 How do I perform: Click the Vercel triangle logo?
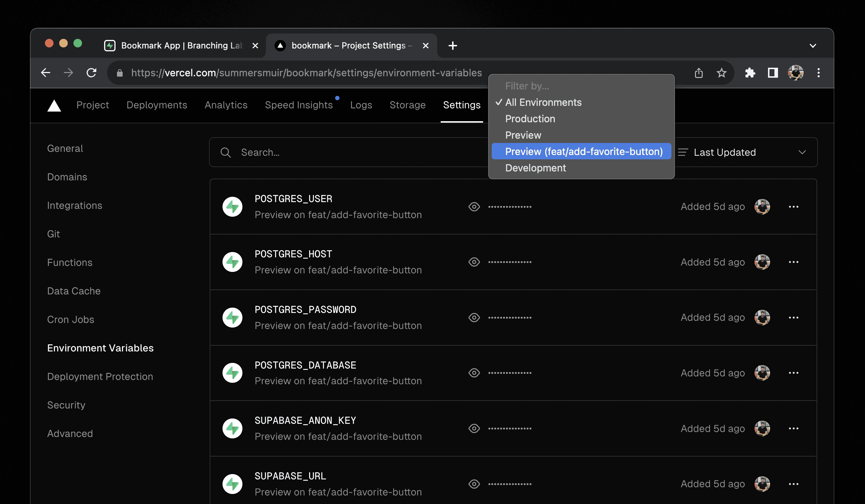[x=54, y=105]
